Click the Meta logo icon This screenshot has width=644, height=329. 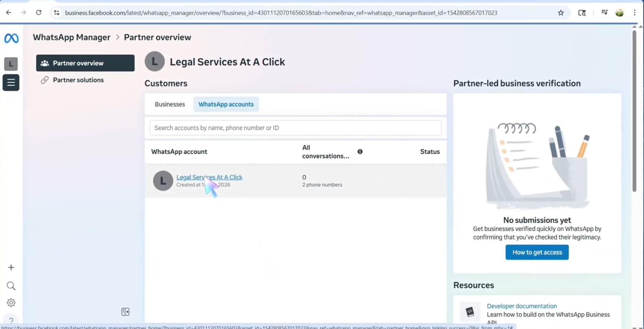[11, 38]
